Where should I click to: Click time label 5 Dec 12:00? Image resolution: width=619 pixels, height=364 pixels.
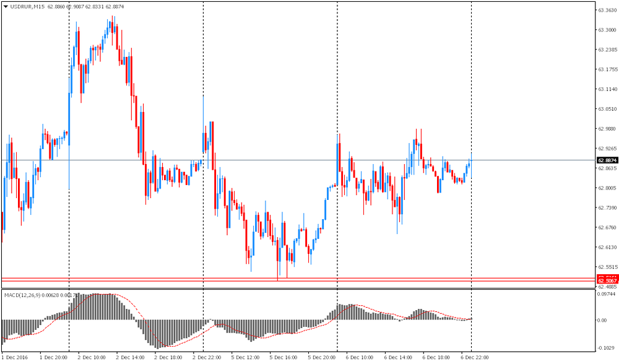pos(245,358)
